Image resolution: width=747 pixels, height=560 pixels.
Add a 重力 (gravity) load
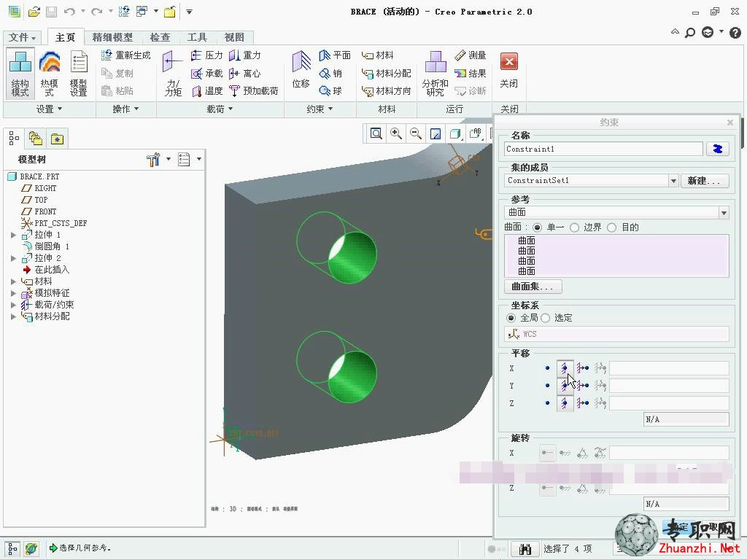[245, 55]
